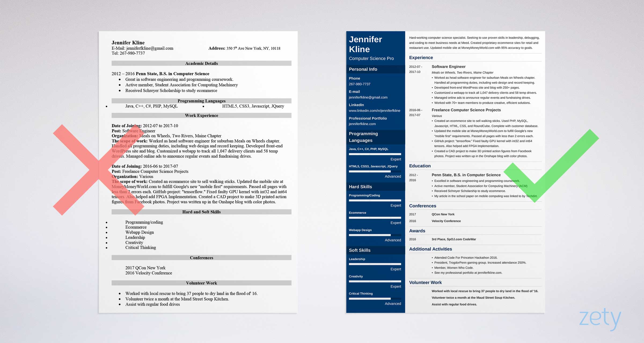The width and height of the screenshot is (644, 343).
Task: Toggle visibility of Conferences section
Action: pos(426,207)
